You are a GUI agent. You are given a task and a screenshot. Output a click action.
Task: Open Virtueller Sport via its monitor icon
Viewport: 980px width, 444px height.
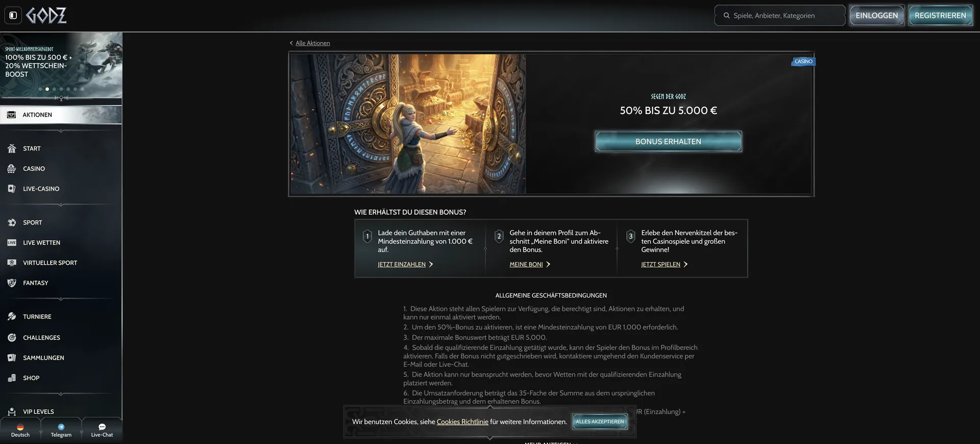coord(12,263)
